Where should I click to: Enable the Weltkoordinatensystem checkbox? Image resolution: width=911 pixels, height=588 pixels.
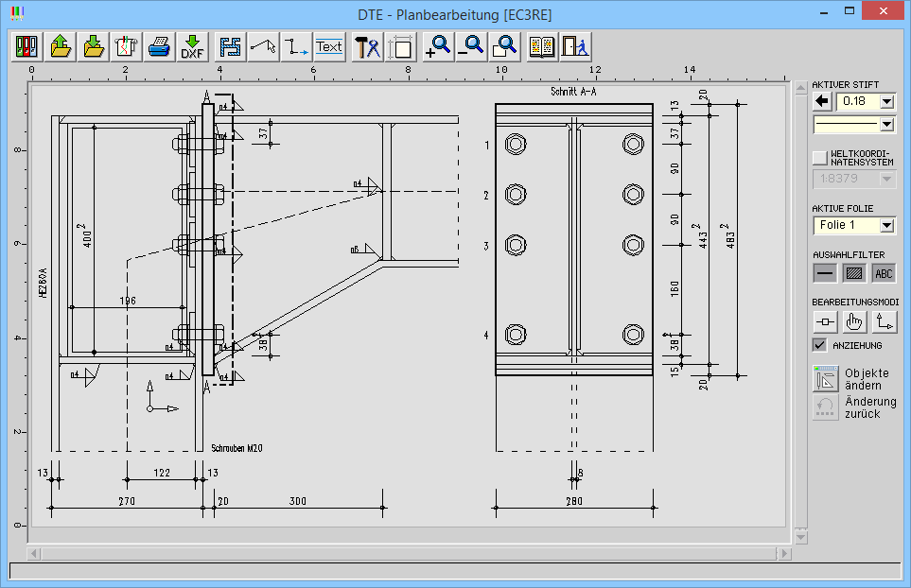coord(820,158)
